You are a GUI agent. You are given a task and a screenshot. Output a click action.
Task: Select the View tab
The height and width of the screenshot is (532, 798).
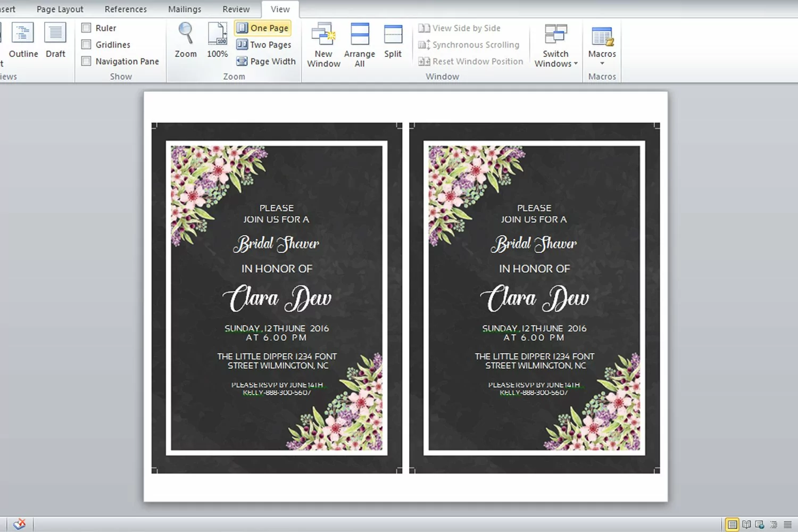pos(280,9)
